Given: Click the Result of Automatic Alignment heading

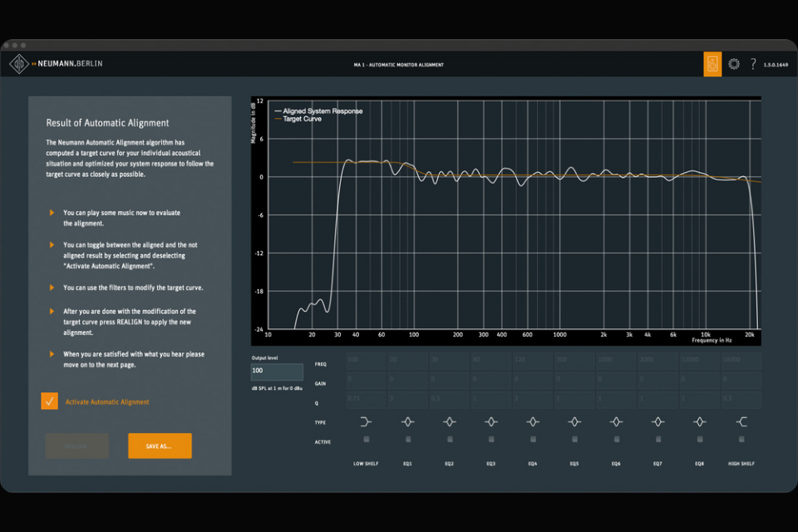Looking at the screenshot, I should (x=107, y=123).
